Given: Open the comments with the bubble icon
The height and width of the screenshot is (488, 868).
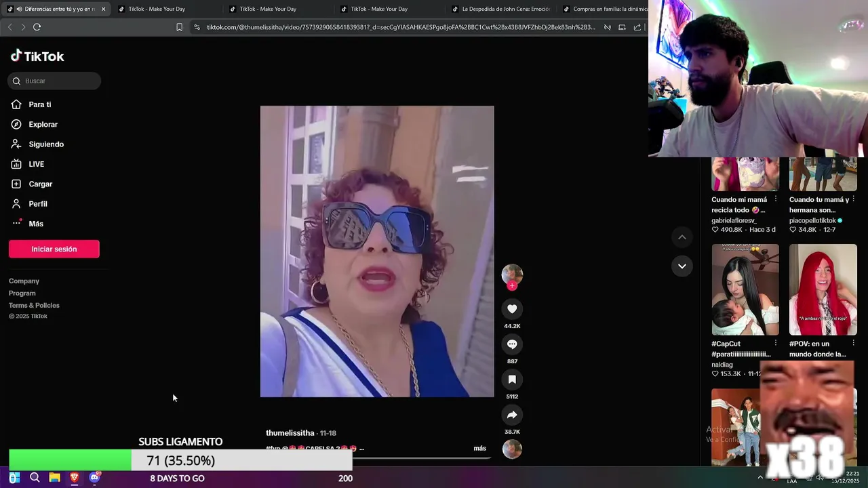Looking at the screenshot, I should (x=512, y=344).
